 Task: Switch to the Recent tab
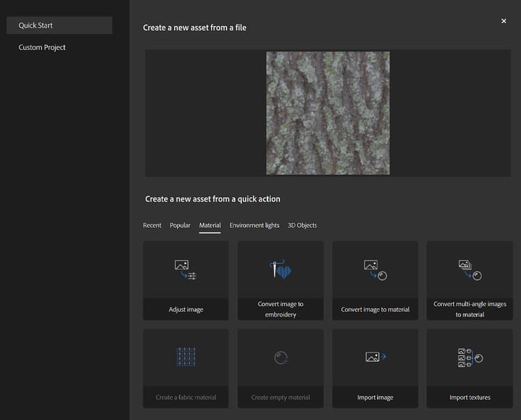[152, 225]
